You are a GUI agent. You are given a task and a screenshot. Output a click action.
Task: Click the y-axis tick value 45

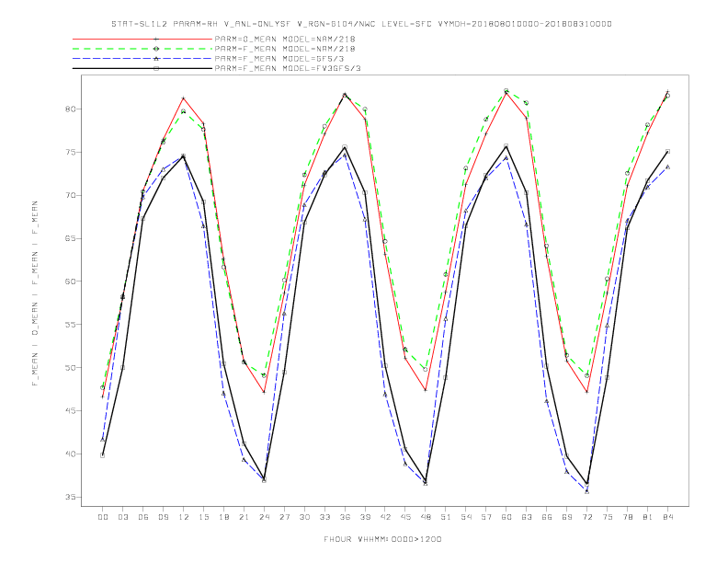tap(70, 411)
